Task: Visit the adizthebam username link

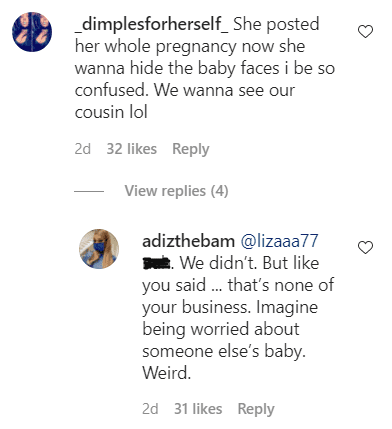Action: (188, 241)
